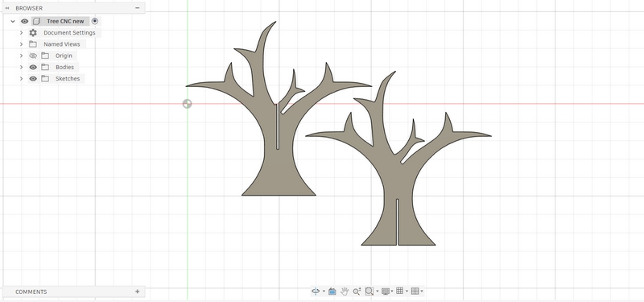The width and height of the screenshot is (644, 302).
Task: Expand the Display Settings dropdown arrow
Action: [x=392, y=292]
